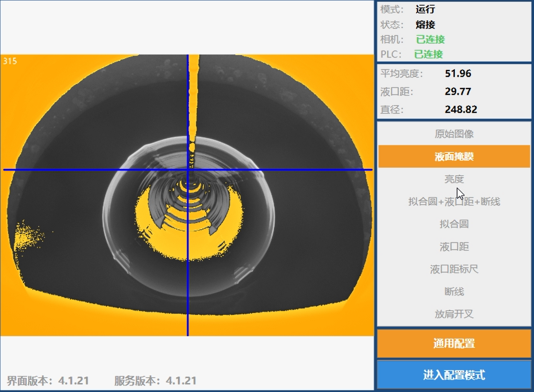
Task: Click the highlighted 液面掩膜 option
Action: coord(454,157)
